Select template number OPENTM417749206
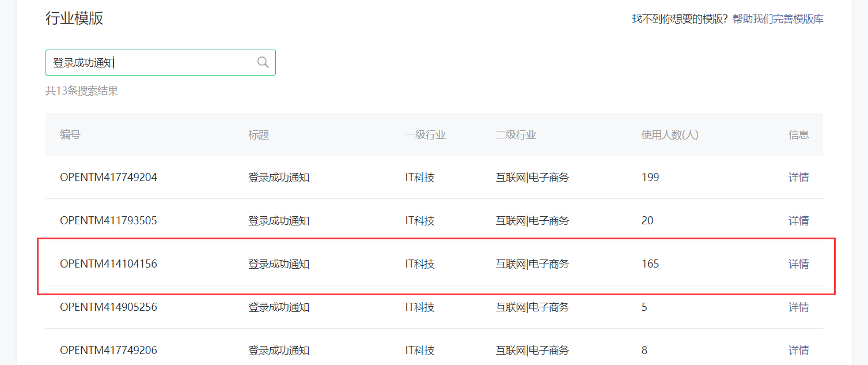868x365 pixels. 108,351
